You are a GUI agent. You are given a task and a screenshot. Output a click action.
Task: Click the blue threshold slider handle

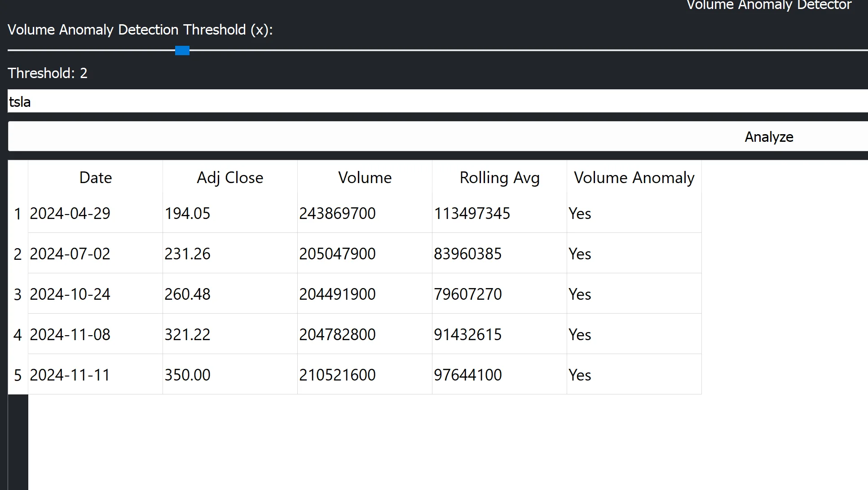pos(182,51)
